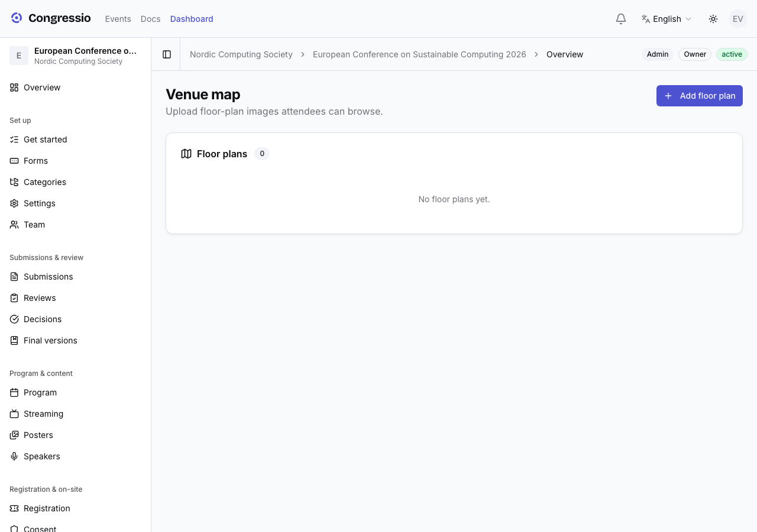Click the Get started checklist icon

click(14, 140)
